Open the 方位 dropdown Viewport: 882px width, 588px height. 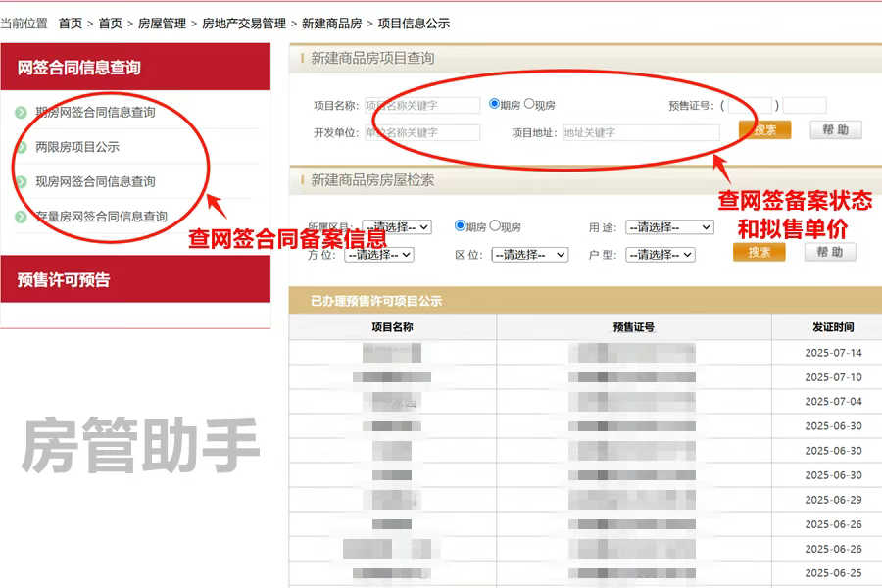[377, 253]
